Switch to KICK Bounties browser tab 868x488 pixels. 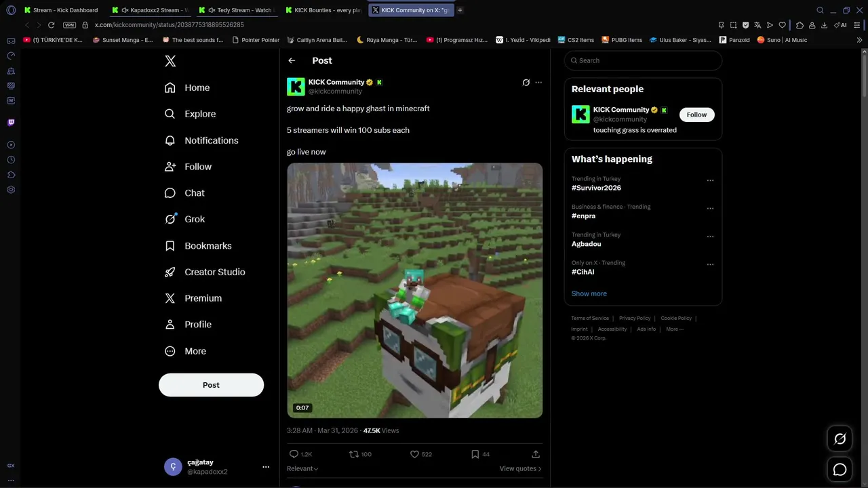click(323, 10)
